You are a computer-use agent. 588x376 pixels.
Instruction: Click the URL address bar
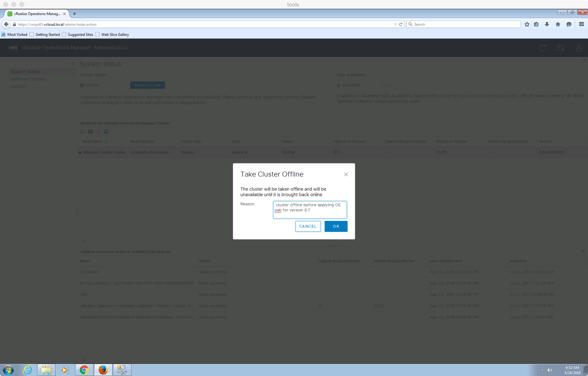click(x=202, y=24)
